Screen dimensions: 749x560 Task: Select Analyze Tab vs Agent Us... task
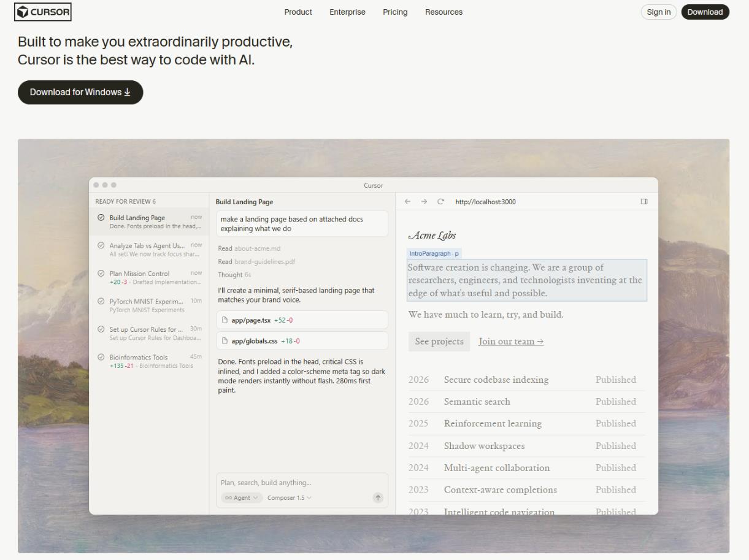pyautogui.click(x=149, y=249)
